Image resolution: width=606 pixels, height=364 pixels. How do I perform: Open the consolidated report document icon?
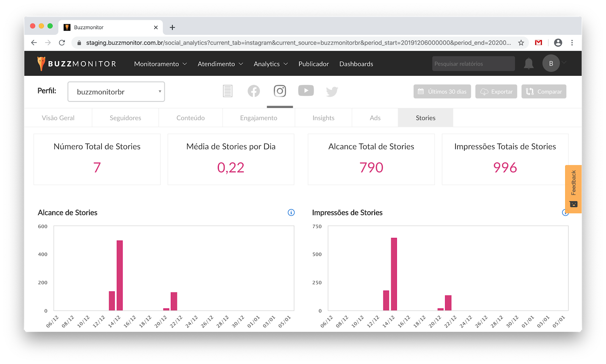tap(228, 91)
